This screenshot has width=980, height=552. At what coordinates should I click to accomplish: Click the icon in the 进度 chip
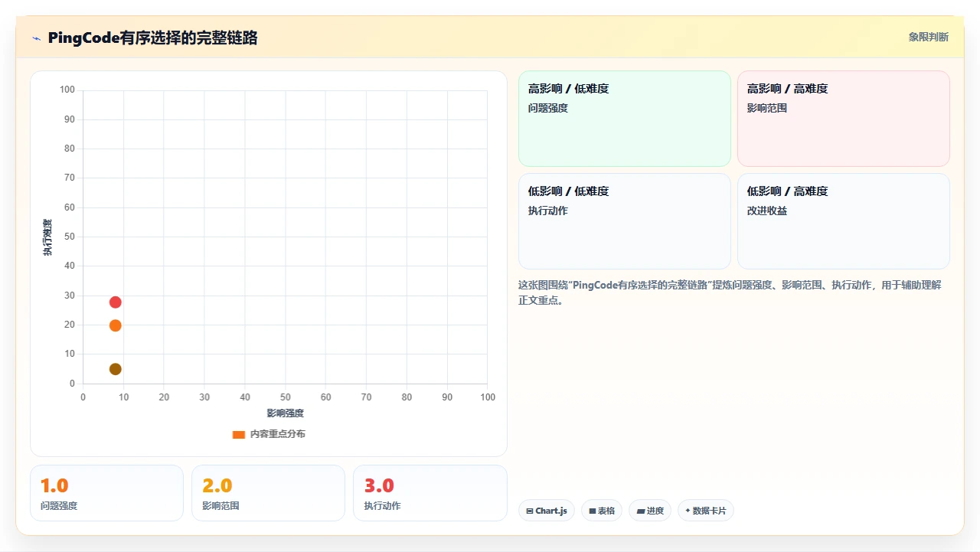tap(641, 511)
